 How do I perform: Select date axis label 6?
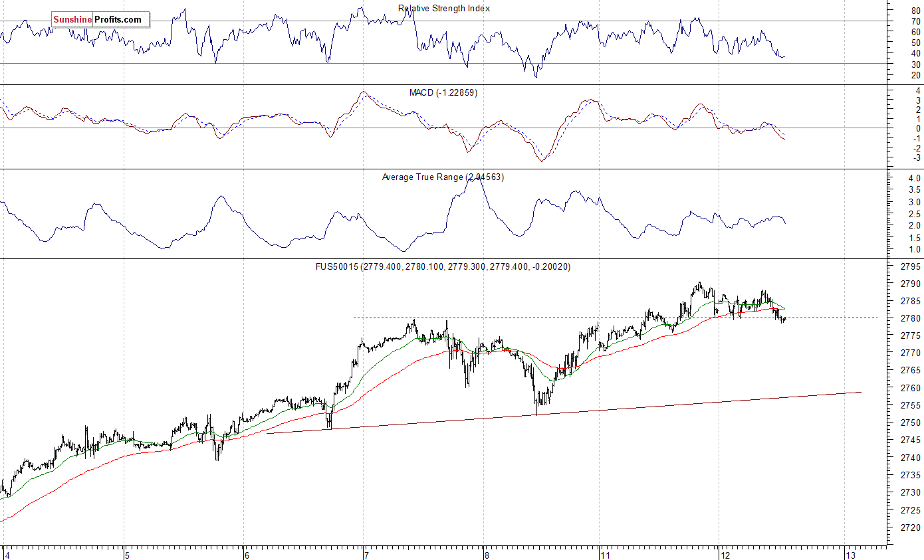(247, 554)
